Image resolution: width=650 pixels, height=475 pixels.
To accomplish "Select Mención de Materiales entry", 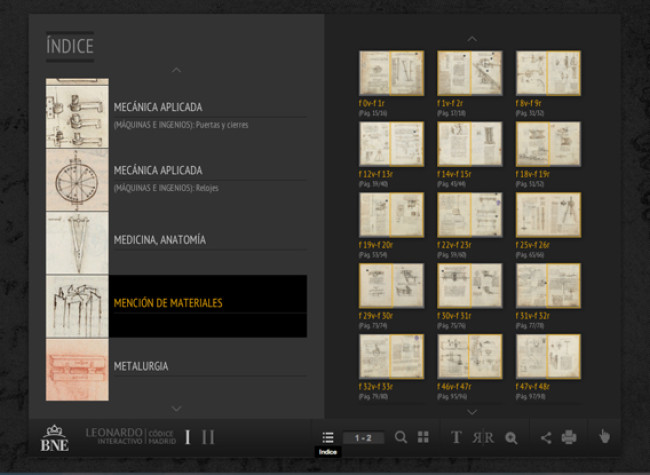I will click(x=208, y=306).
